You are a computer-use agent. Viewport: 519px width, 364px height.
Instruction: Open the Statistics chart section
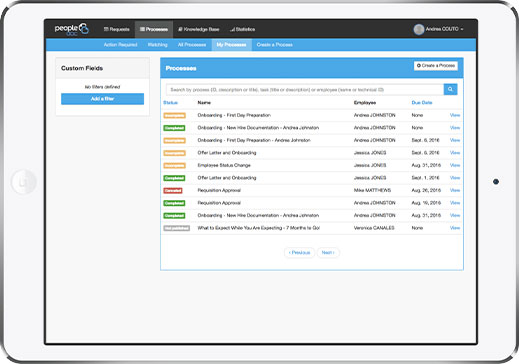pyautogui.click(x=242, y=29)
